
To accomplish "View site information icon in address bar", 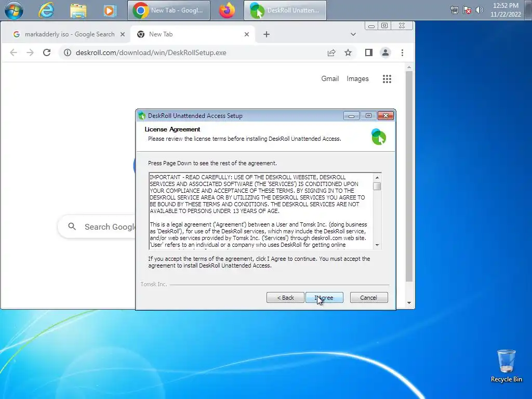I will click(x=68, y=52).
